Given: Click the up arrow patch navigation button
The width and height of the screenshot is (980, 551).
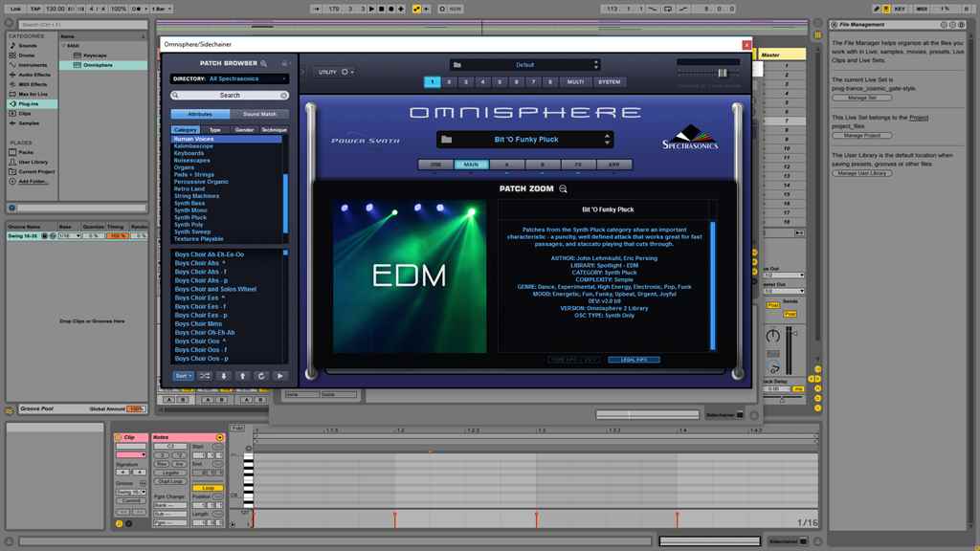Looking at the screenshot, I should pyautogui.click(x=242, y=376).
